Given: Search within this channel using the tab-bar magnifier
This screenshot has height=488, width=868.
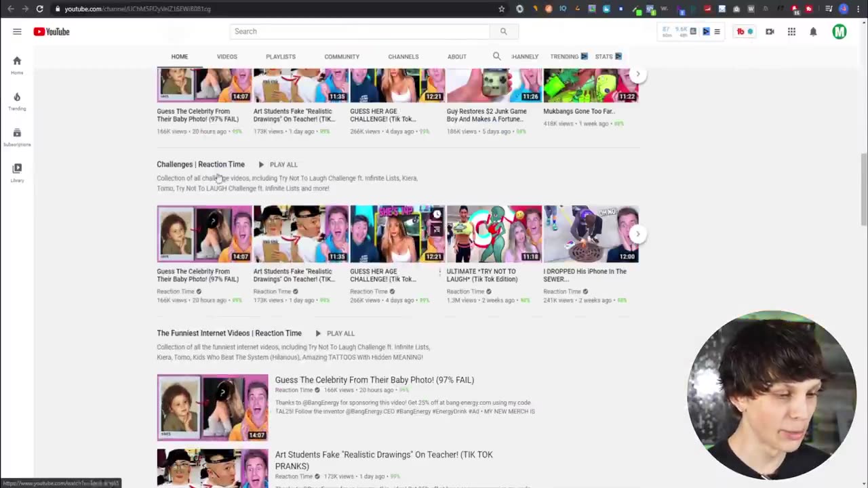Looking at the screenshot, I should (x=496, y=56).
